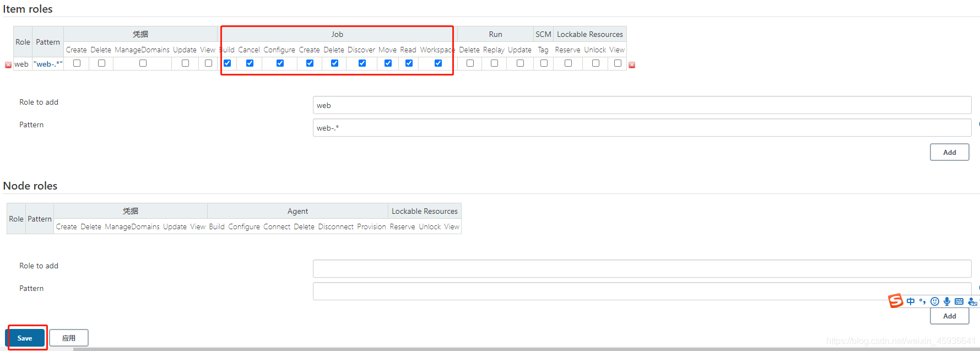This screenshot has width=980, height=351.
Task: Check 凭据 Delete checkbox for web role
Action: 102,63
